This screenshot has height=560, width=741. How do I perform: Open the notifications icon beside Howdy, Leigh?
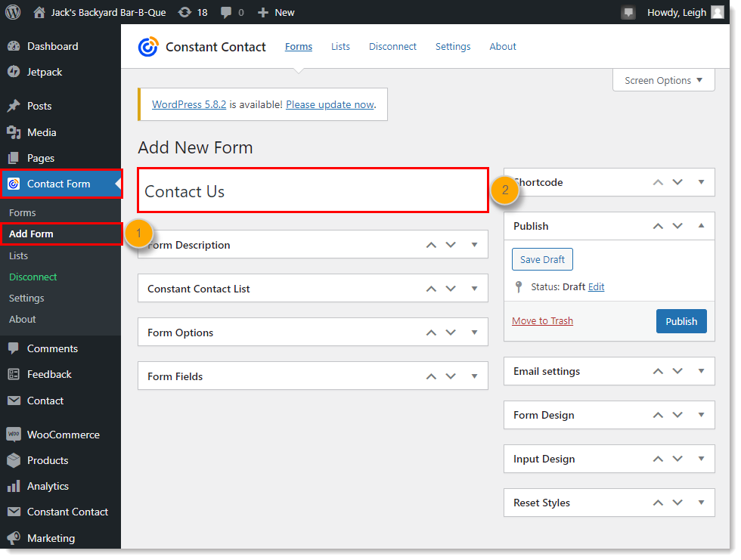point(628,12)
